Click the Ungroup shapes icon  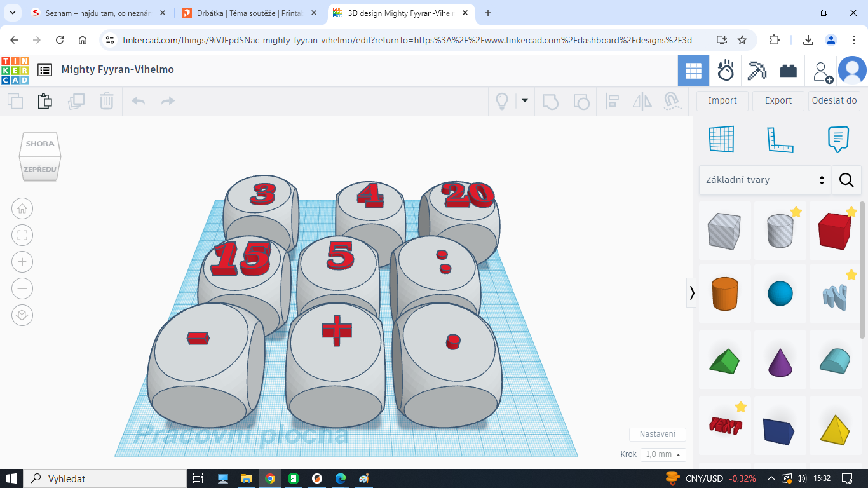pyautogui.click(x=581, y=100)
